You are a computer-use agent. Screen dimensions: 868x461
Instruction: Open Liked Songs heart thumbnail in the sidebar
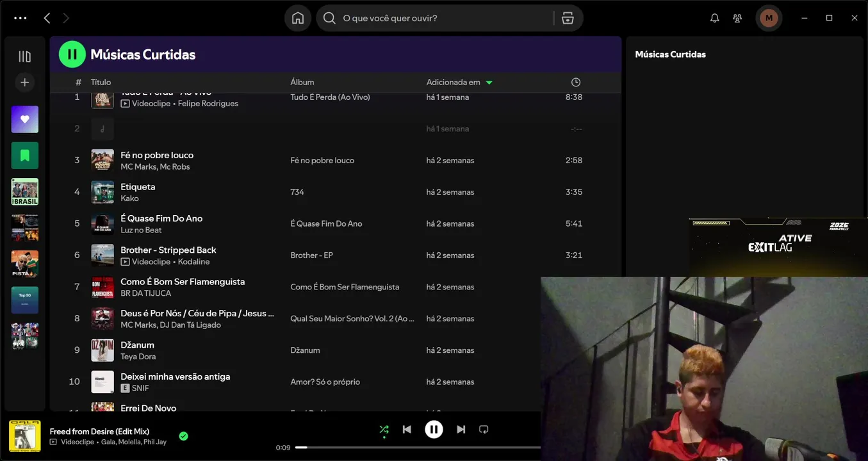point(24,119)
